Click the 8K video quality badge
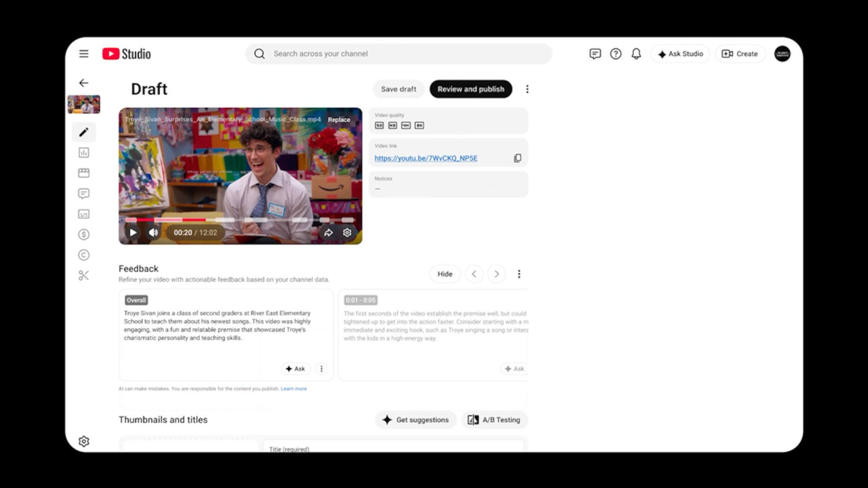868x488 pixels. point(419,126)
